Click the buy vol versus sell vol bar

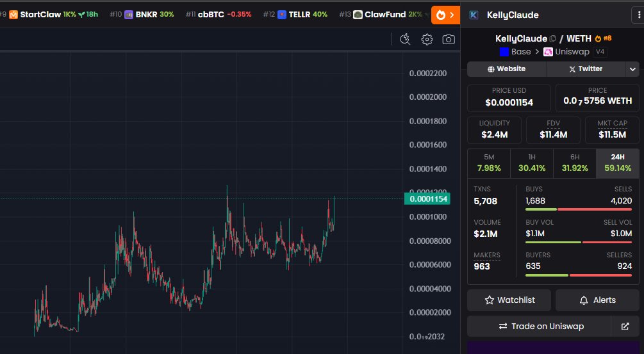[578, 243]
